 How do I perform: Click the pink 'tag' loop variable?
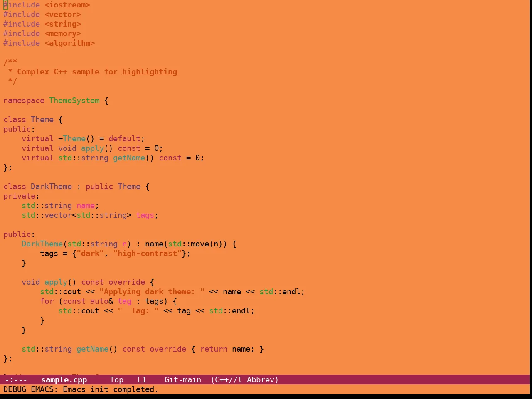click(125, 301)
